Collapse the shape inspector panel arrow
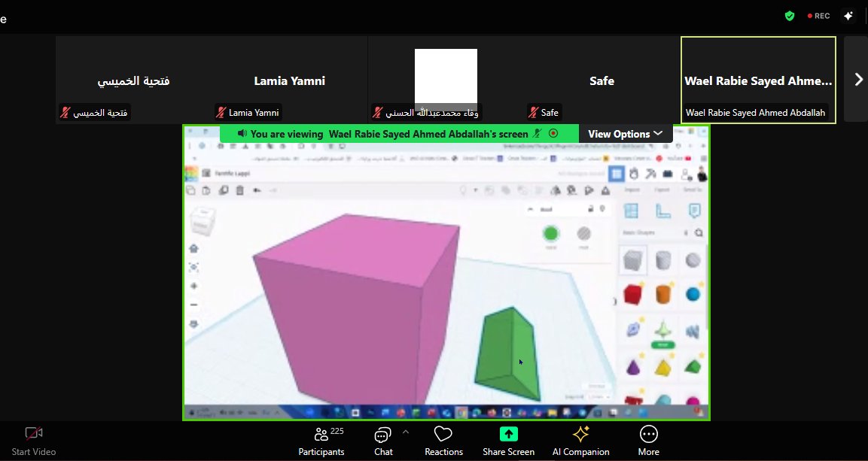The width and height of the screenshot is (868, 461). point(530,209)
